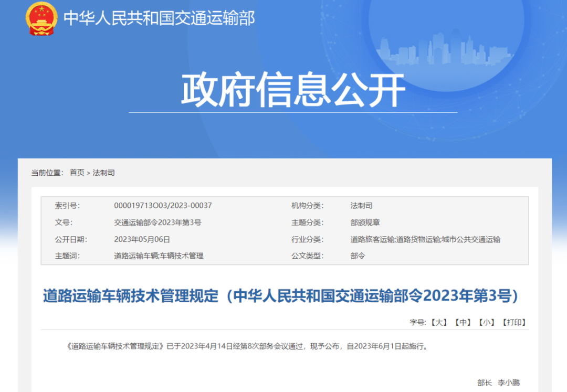Screen dimensions: 567x392
Task: Click the 机构分类 label
Action: [307, 206]
